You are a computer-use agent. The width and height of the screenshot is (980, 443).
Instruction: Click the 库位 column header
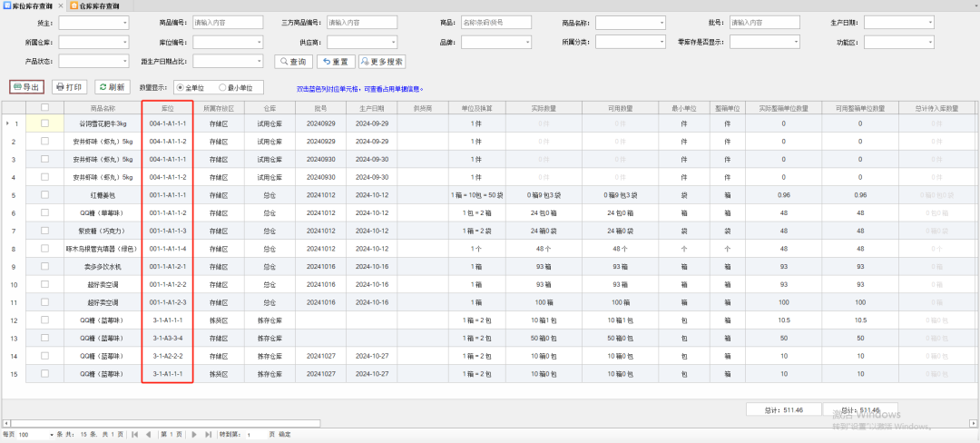coord(168,107)
